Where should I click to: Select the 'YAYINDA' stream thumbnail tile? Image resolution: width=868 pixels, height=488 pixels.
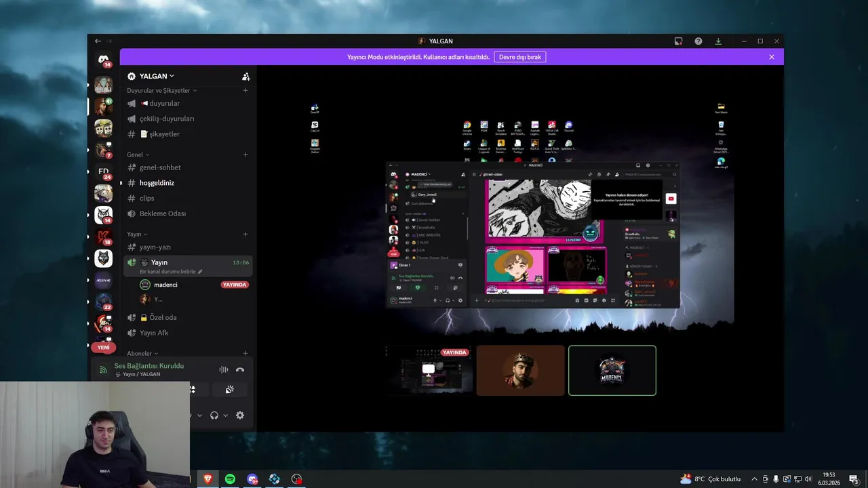[x=430, y=370]
